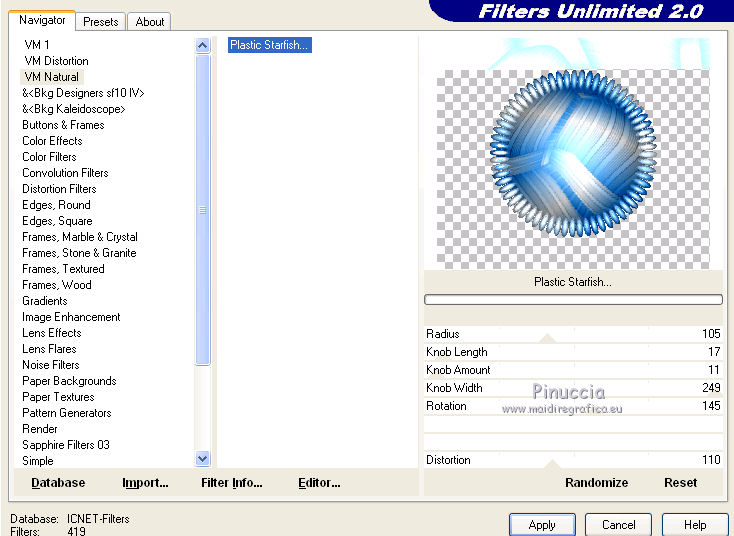This screenshot has height=536, width=734.
Task: Pick Edges, Round category
Action: click(56, 205)
